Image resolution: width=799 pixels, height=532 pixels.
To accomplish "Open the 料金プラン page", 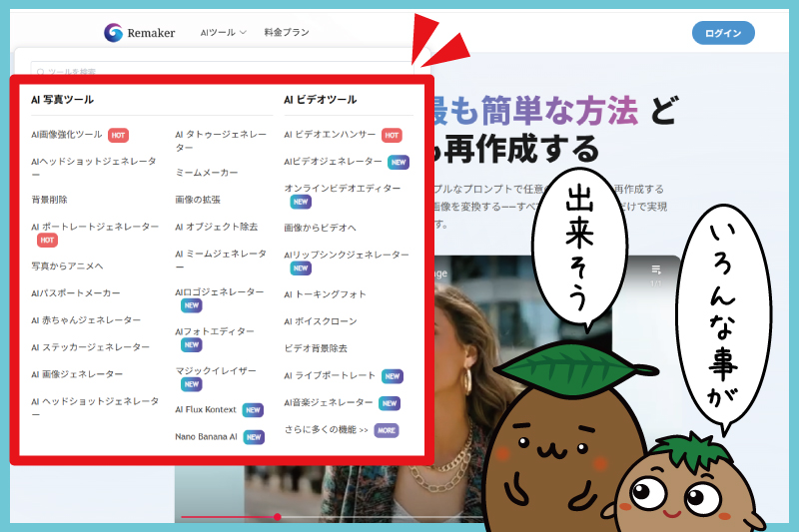I will [287, 33].
